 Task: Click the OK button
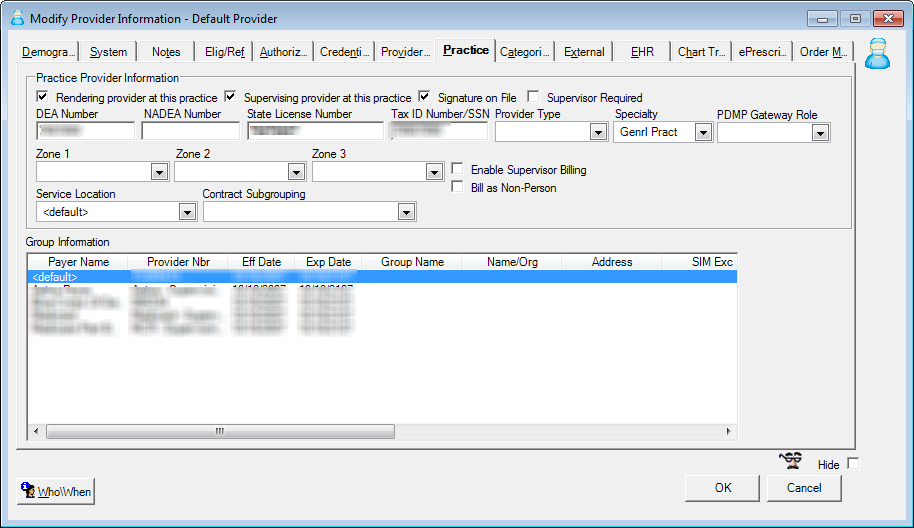723,488
